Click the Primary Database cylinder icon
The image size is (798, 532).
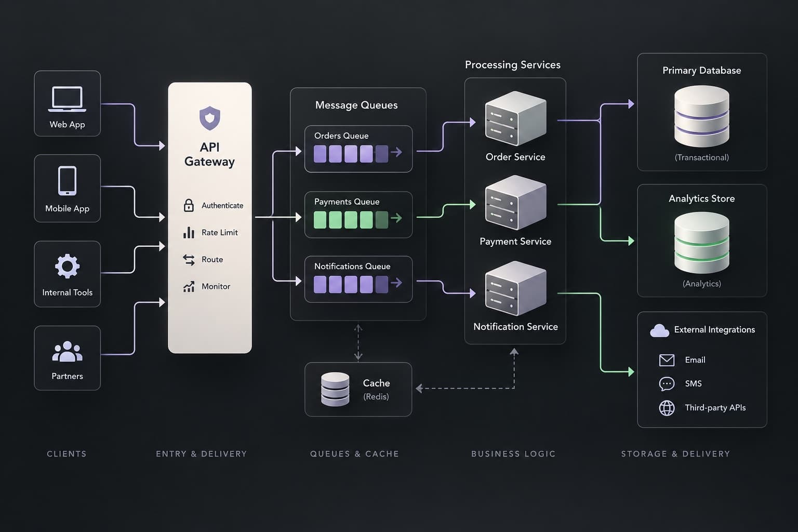702,116
